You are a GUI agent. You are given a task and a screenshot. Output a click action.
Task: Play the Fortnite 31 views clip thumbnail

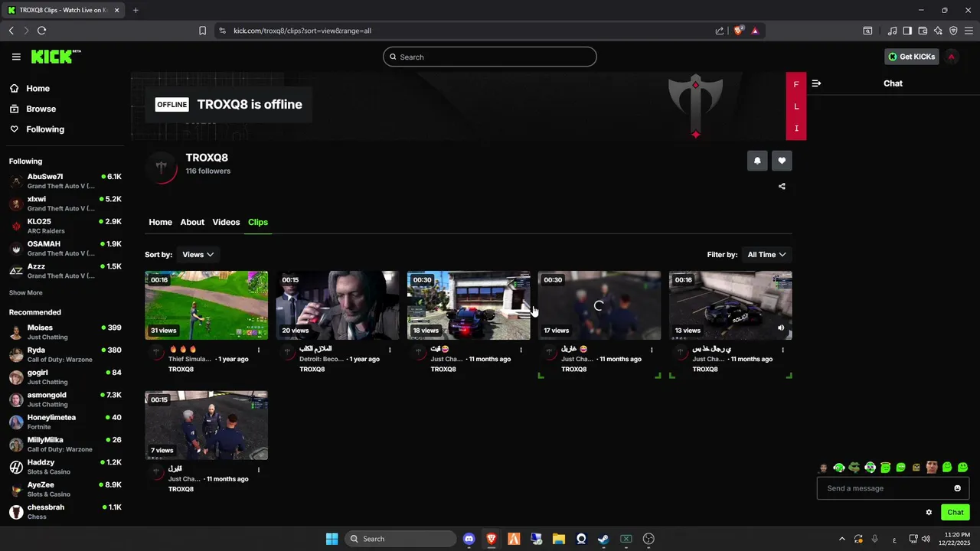tap(207, 305)
